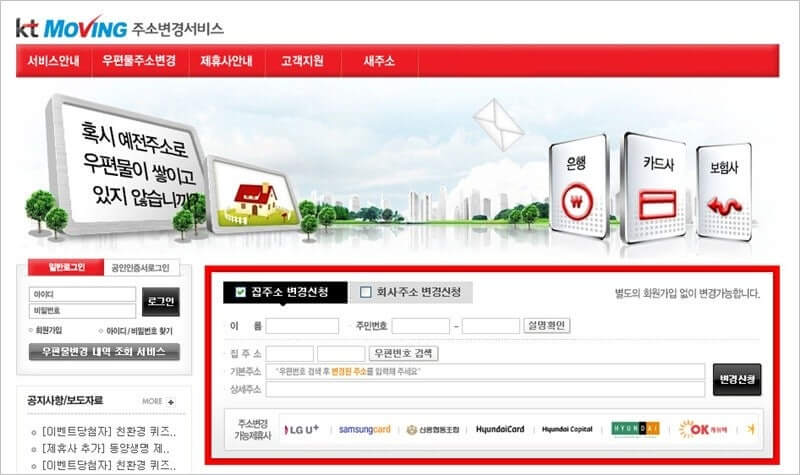The width and height of the screenshot is (800, 475).
Task: Open the 새주소 menu
Action: point(379,61)
